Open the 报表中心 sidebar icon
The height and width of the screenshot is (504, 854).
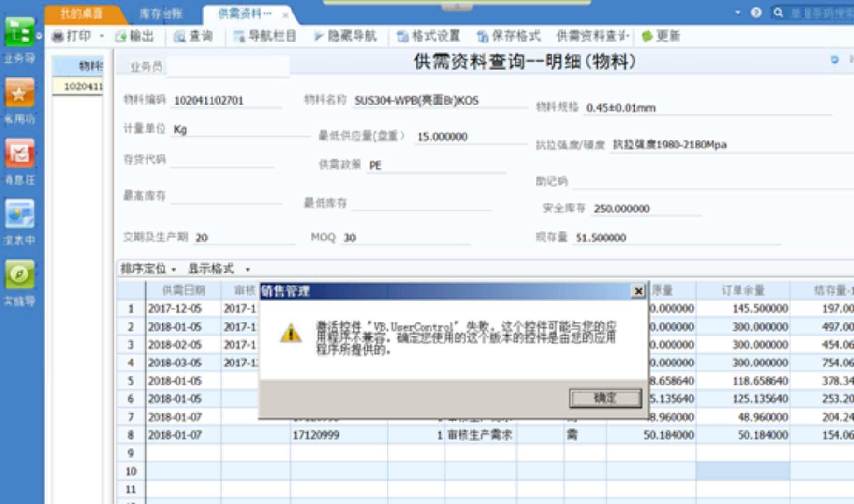coord(19,214)
